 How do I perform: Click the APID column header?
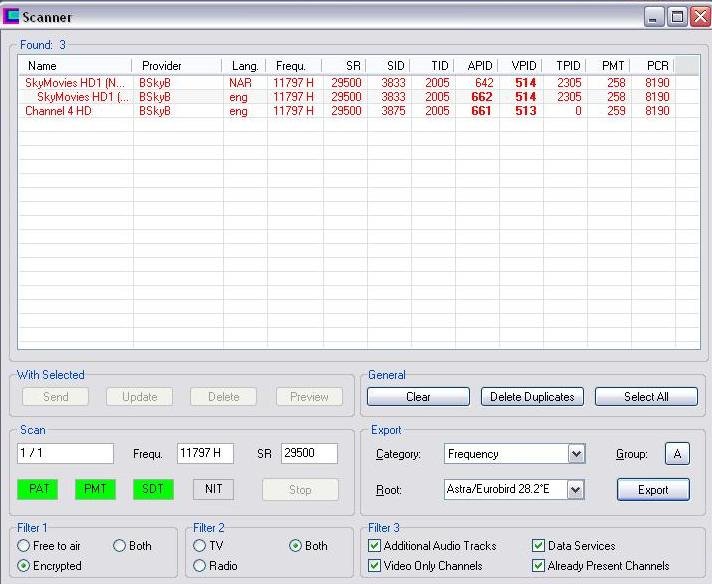coord(478,66)
